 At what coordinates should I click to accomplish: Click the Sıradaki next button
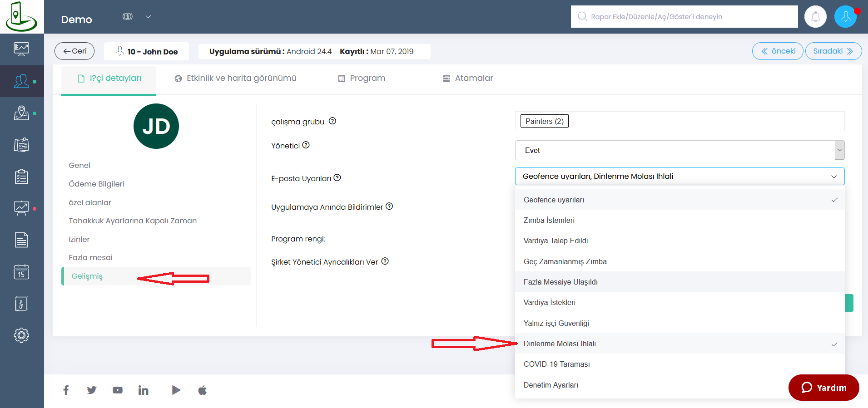coord(833,51)
